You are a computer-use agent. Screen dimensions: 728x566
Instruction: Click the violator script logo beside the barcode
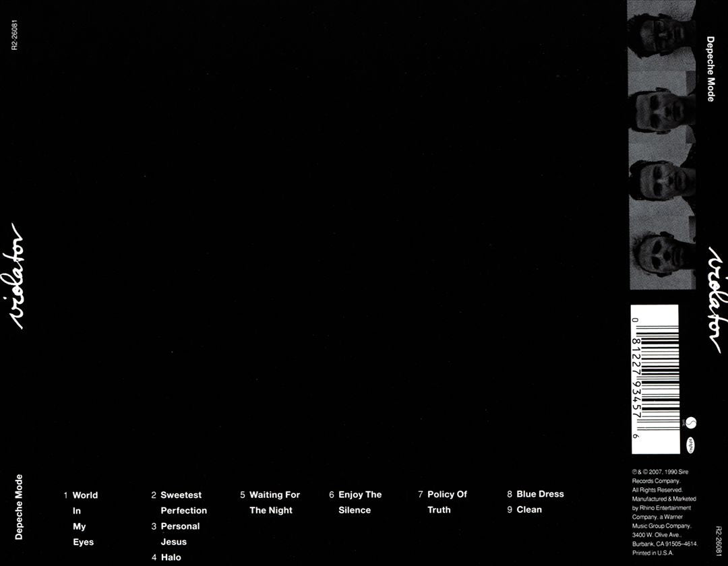pos(715,299)
